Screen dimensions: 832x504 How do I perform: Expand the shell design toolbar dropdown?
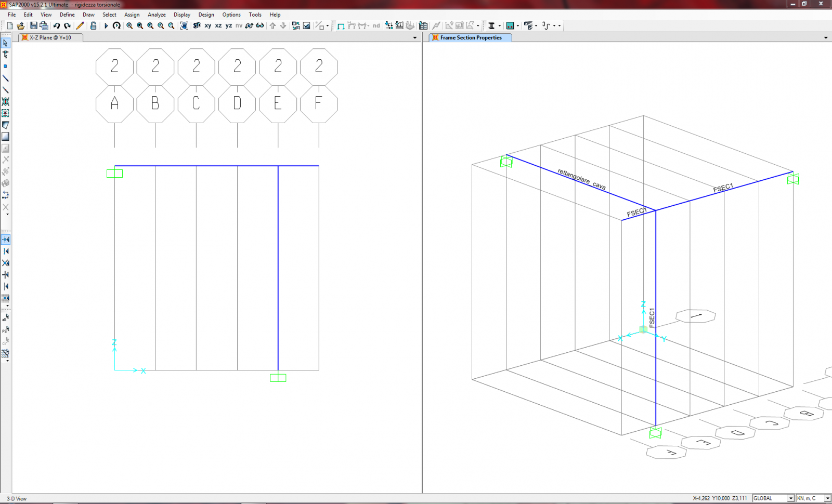tap(536, 25)
